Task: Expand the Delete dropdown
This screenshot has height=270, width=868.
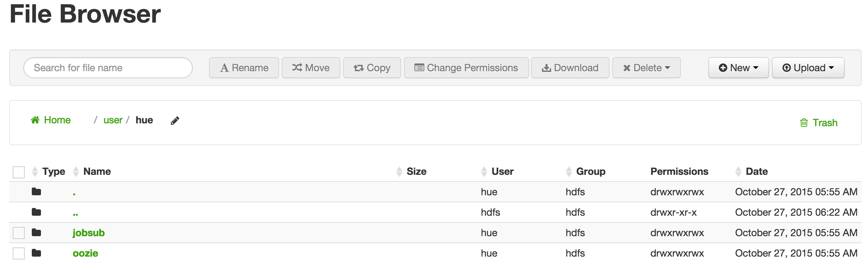Action: coord(646,68)
